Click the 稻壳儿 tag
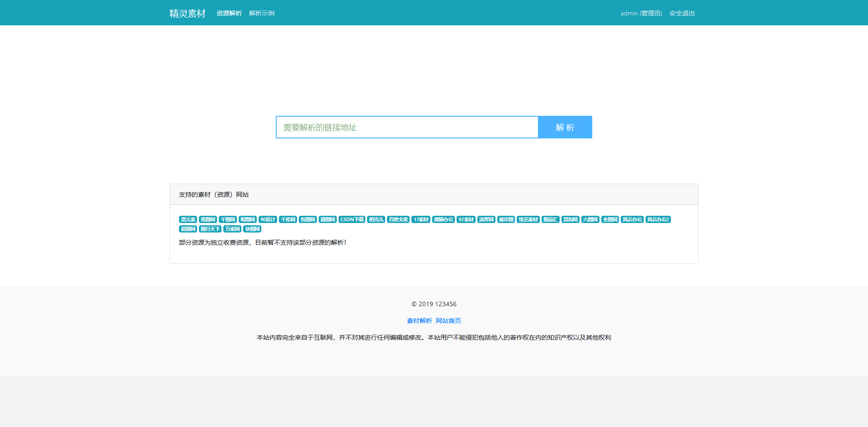 (376, 219)
